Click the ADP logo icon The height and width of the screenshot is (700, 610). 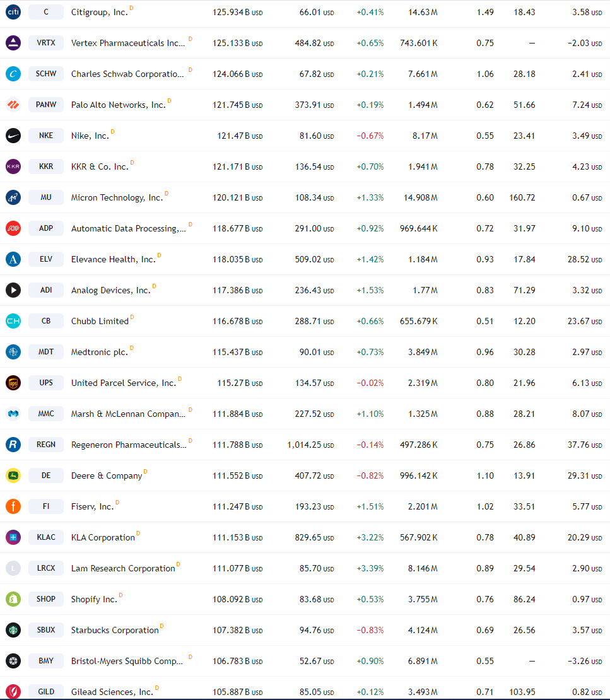pos(13,228)
